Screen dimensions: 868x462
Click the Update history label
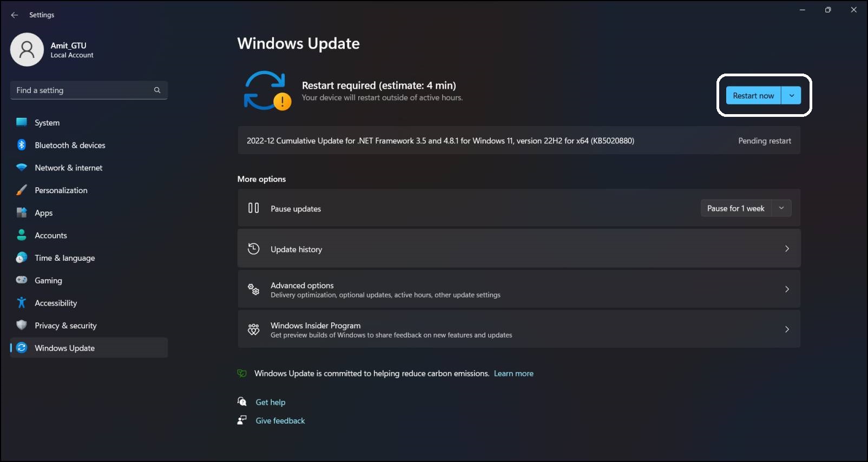coord(297,249)
